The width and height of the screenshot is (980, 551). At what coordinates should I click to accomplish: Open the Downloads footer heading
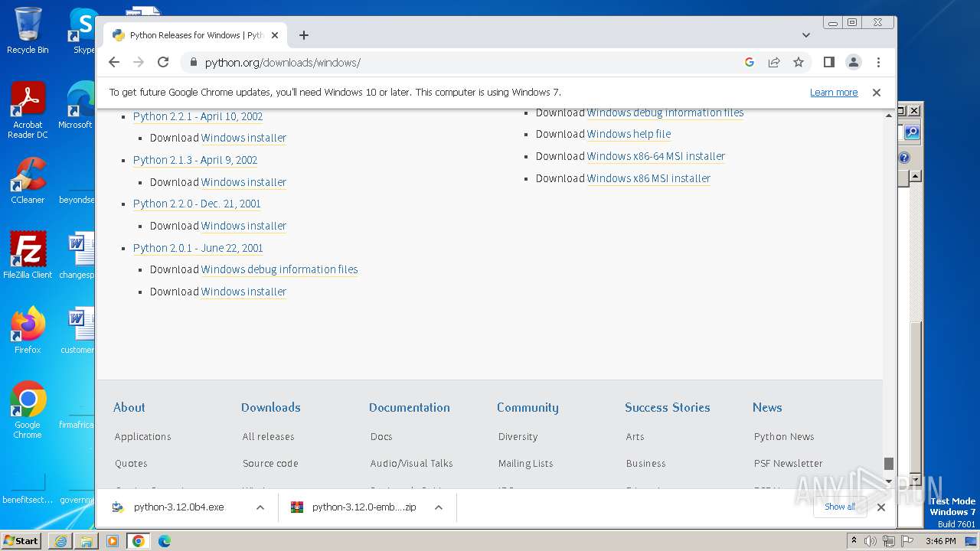(x=271, y=407)
